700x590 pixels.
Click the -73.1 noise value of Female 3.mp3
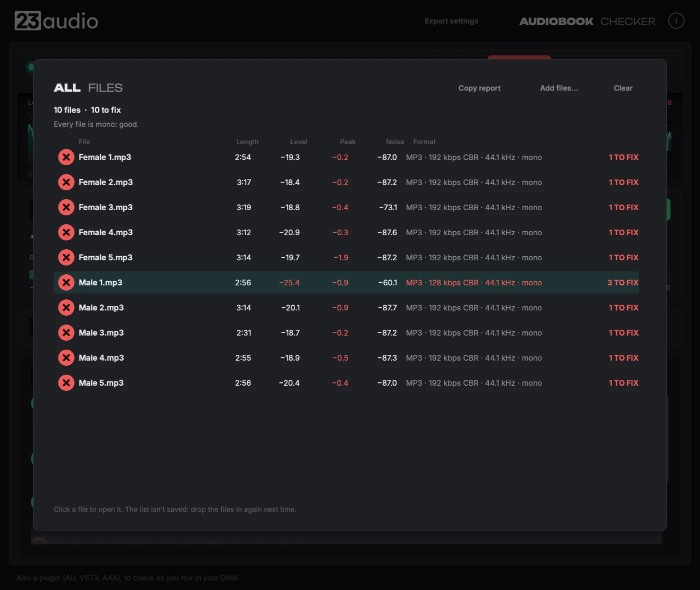pos(388,207)
